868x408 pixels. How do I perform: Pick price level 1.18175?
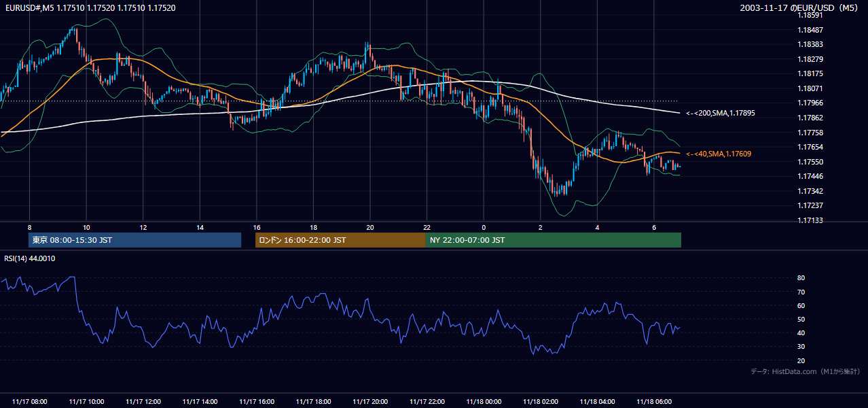812,73
